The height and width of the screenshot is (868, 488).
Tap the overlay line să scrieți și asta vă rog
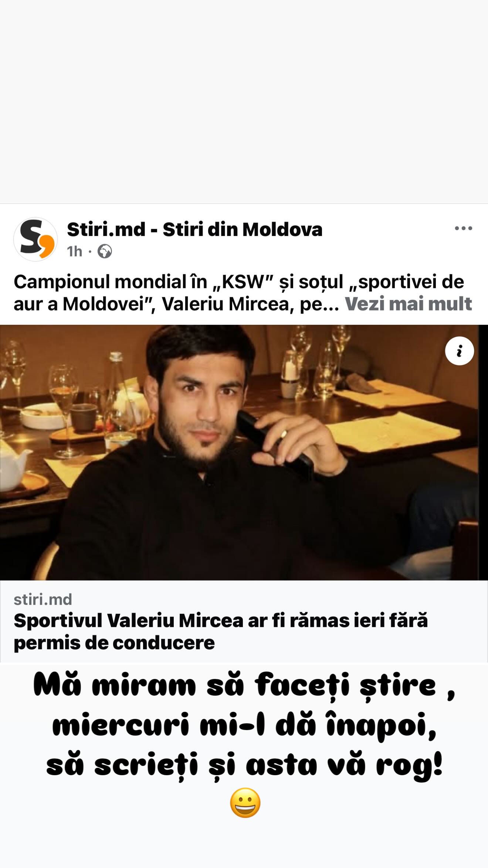pyautogui.click(x=244, y=766)
